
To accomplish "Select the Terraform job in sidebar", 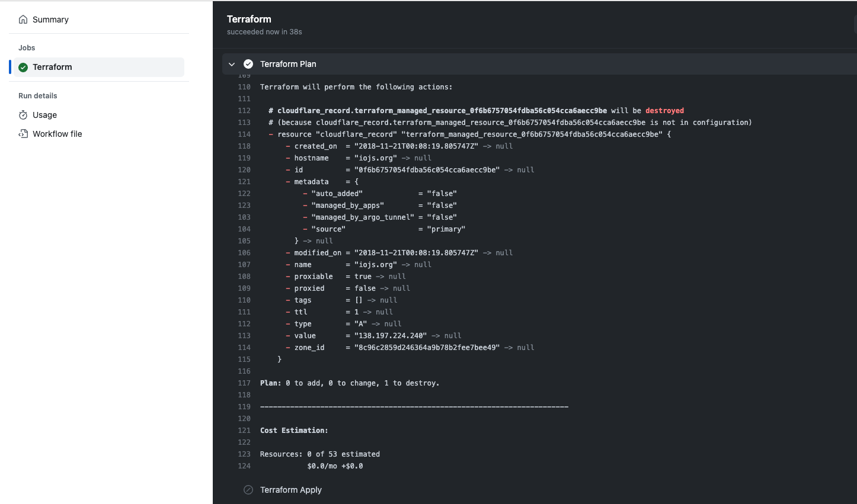I will (x=52, y=67).
